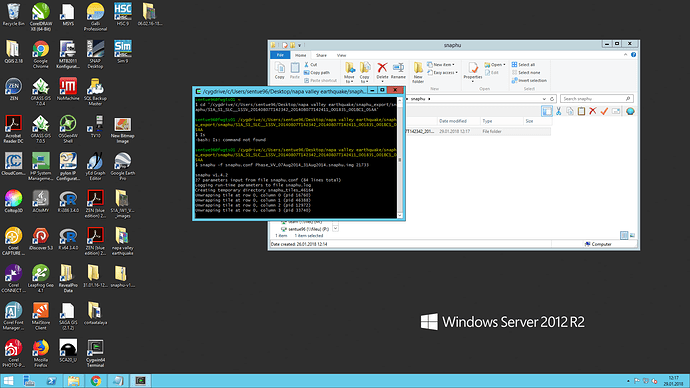Viewport: 690px width, 388px height.
Task: Open PowerShell from the taskbar
Action: click(51, 381)
